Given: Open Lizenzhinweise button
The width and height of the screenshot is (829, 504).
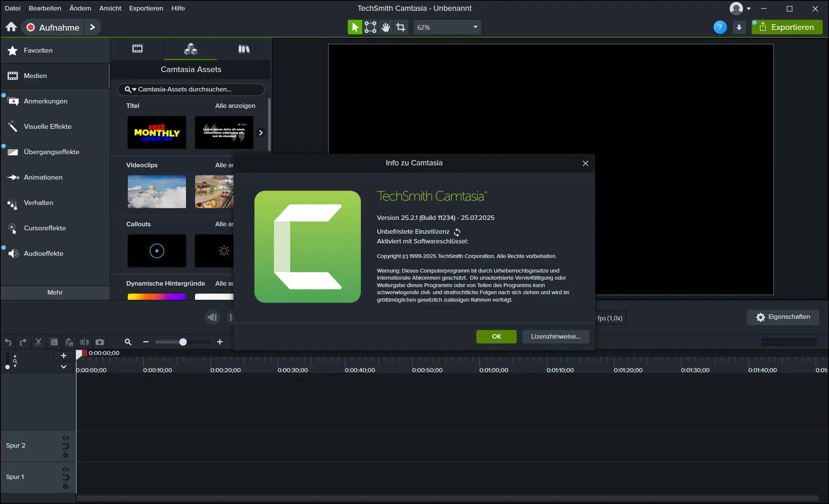Looking at the screenshot, I should click(x=556, y=336).
